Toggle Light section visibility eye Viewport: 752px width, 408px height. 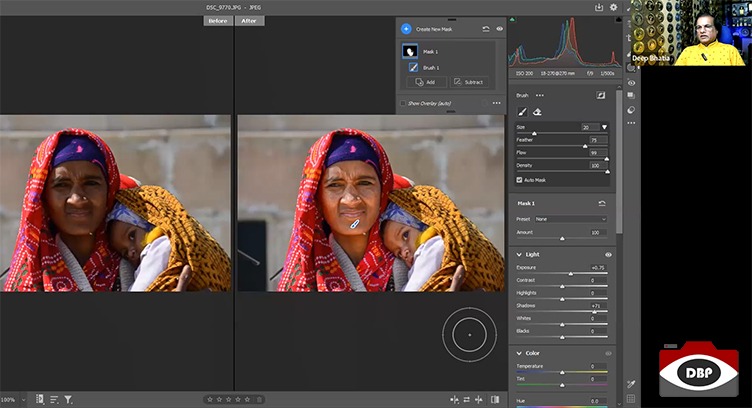(x=608, y=255)
